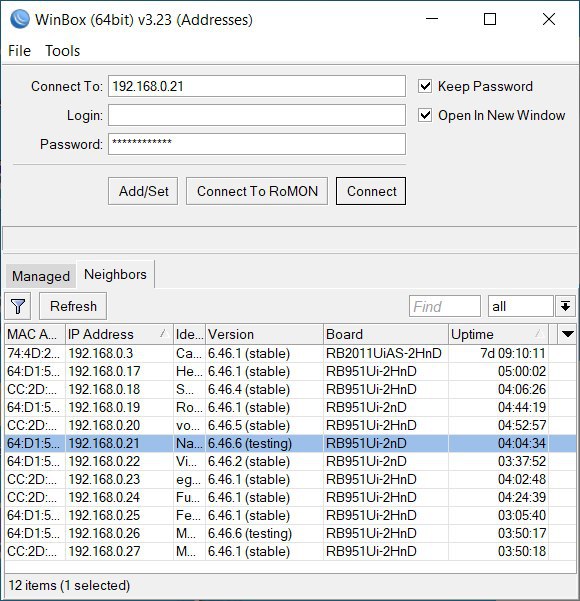Maximize the WinBox window

click(x=490, y=19)
